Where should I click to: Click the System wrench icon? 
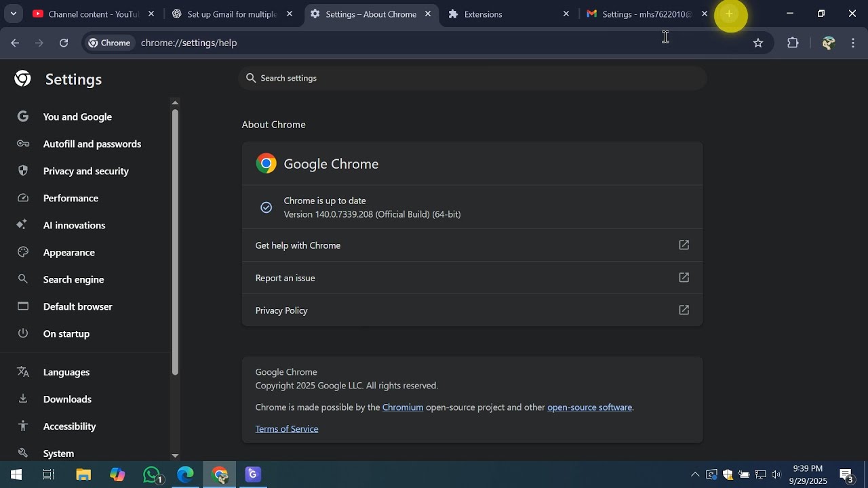tap(23, 453)
